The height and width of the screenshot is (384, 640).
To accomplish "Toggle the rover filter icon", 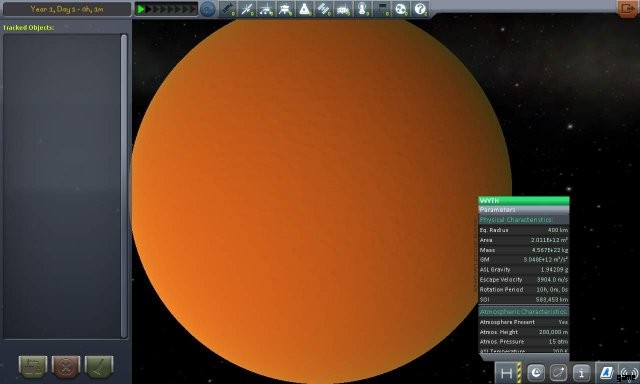I will tap(267, 9).
